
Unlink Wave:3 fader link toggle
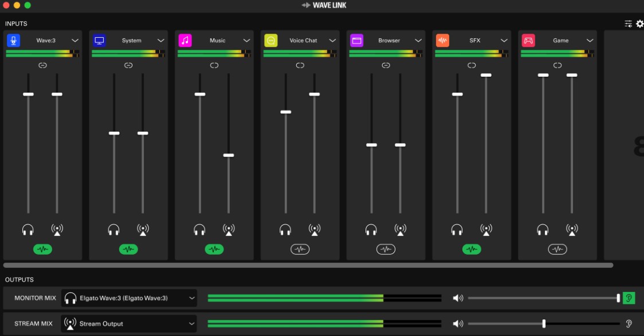point(43,65)
